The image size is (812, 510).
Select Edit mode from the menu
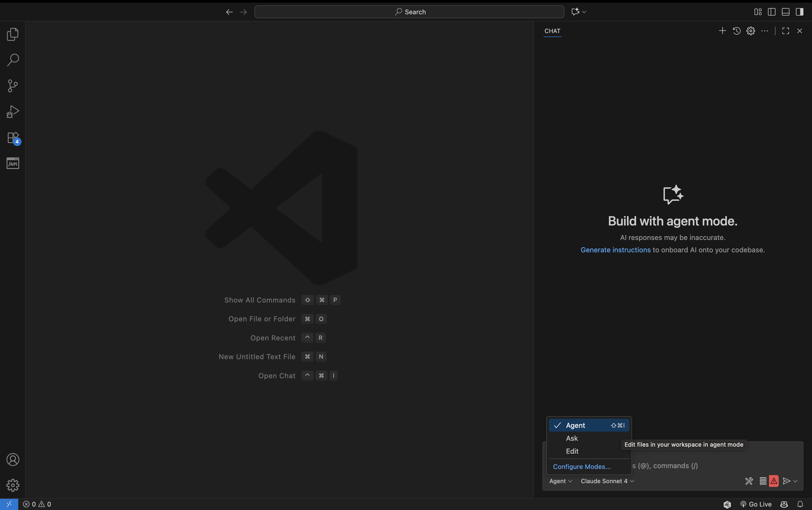(x=572, y=451)
